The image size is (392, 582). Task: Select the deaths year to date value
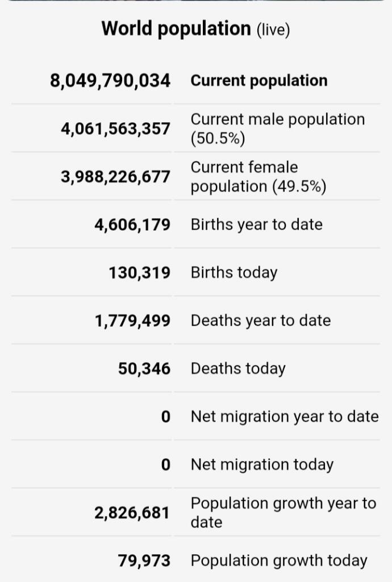(x=132, y=321)
